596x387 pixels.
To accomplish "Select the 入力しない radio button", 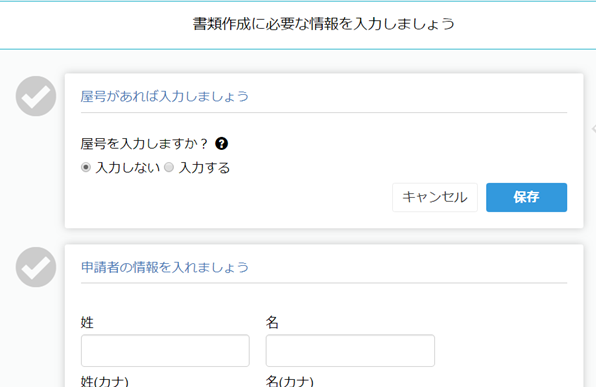I will (x=86, y=167).
